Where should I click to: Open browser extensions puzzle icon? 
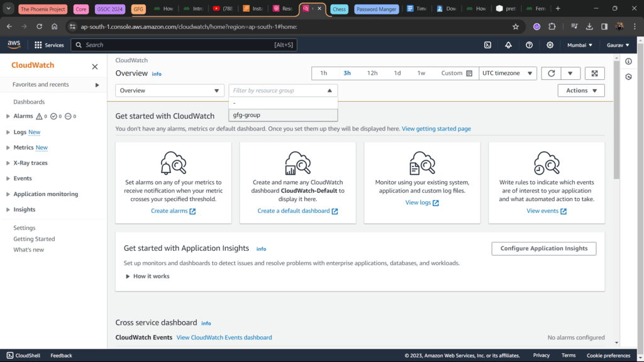pos(552,26)
